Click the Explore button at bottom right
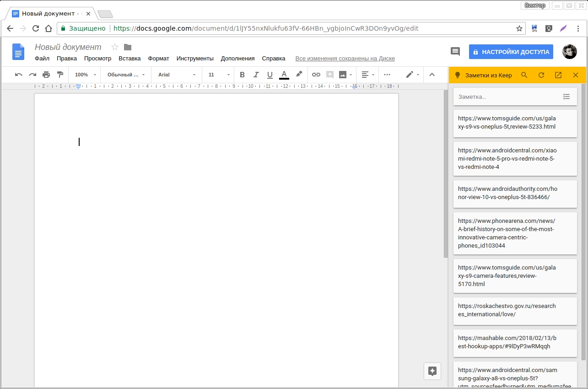Viewport: 588px width, 389px height. tap(432, 371)
